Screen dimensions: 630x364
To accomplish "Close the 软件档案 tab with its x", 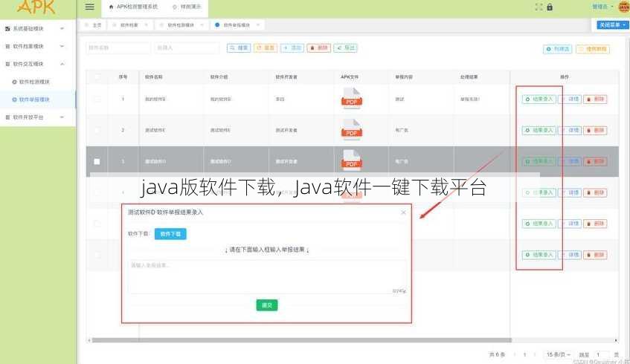I will pos(147,25).
